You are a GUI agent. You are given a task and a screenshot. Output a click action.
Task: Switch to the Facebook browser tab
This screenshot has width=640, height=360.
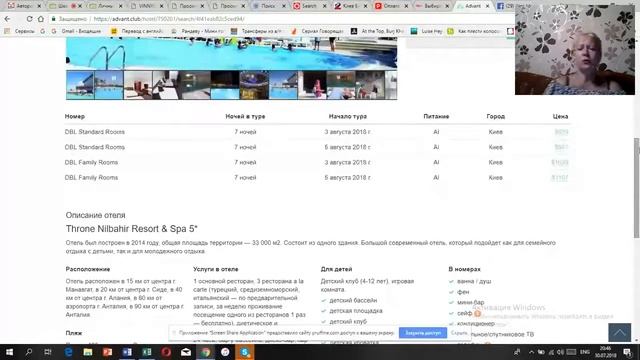tap(505, 6)
